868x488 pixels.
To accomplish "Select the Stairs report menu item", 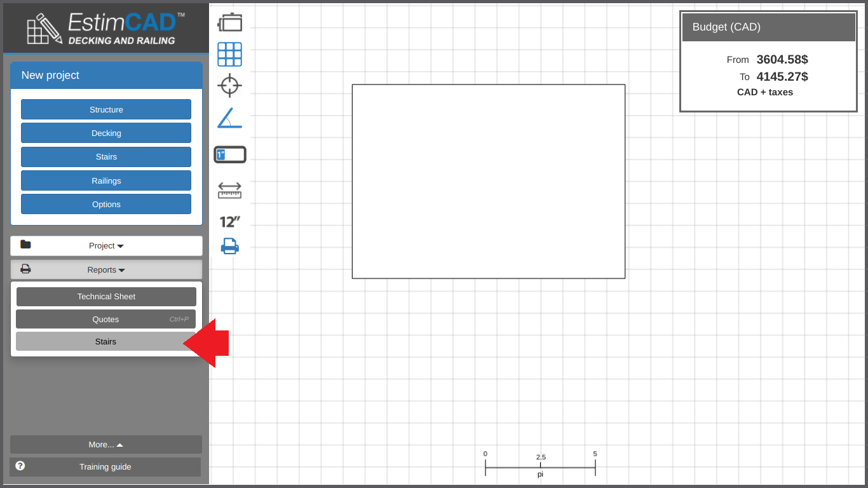I will (105, 342).
